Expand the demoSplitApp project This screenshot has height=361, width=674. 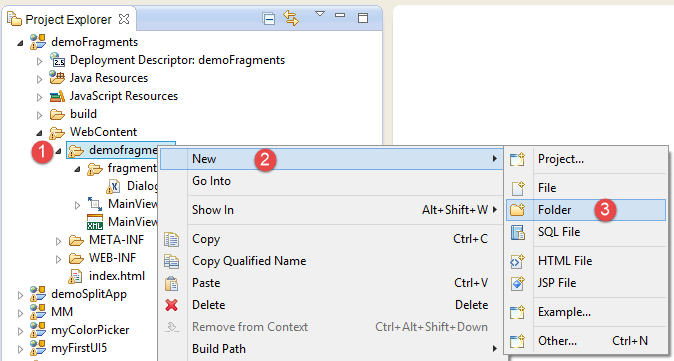(x=20, y=295)
